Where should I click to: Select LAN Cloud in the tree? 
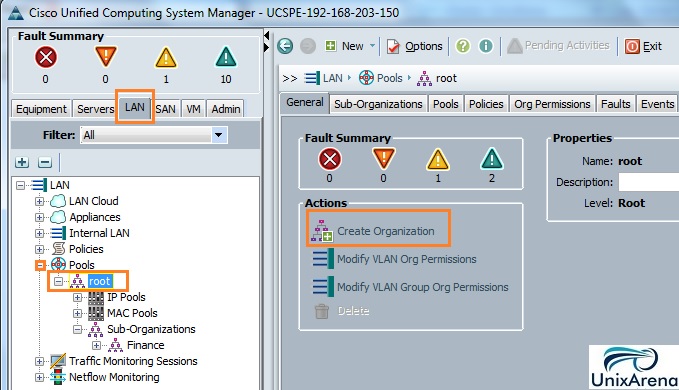[94, 201]
